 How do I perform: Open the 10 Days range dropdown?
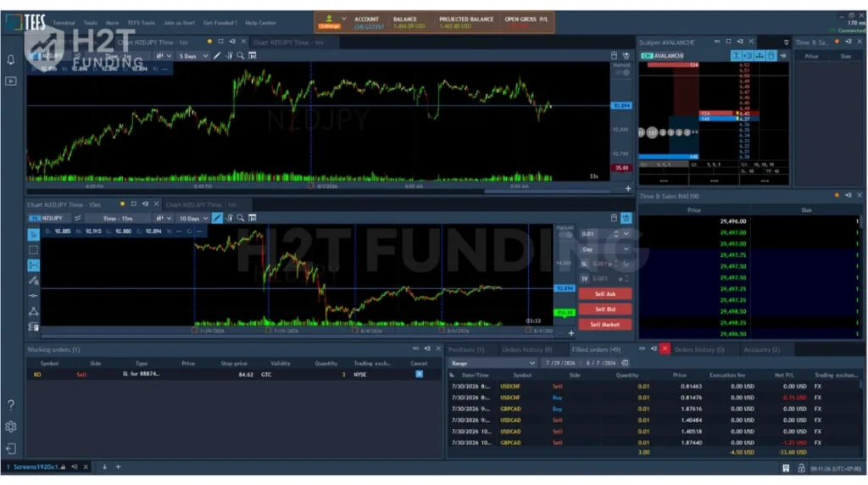click(x=193, y=219)
